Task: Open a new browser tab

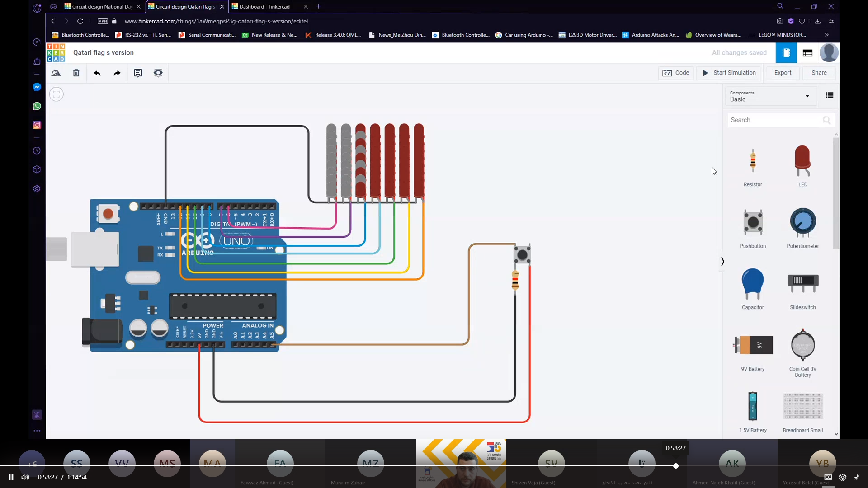Action: tap(319, 6)
